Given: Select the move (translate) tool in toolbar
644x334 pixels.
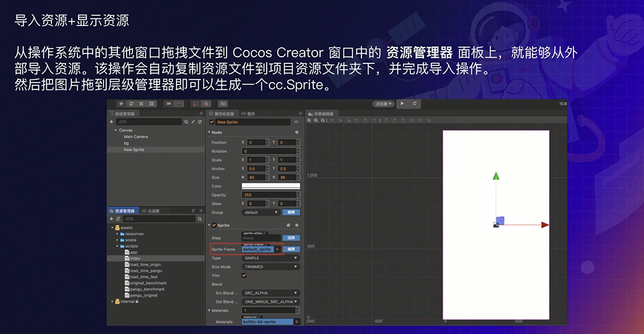Looking at the screenshot, I should 121,104.
